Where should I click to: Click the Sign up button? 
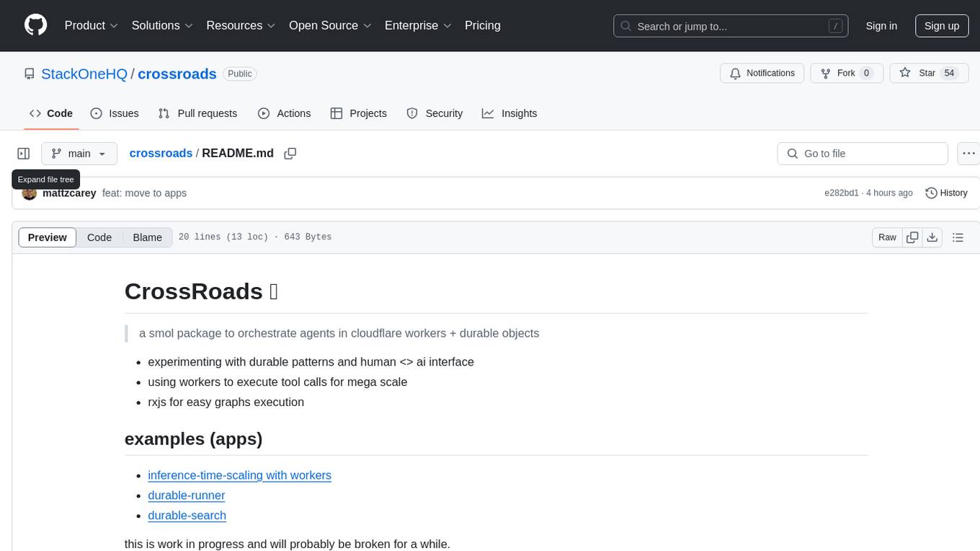click(x=942, y=25)
